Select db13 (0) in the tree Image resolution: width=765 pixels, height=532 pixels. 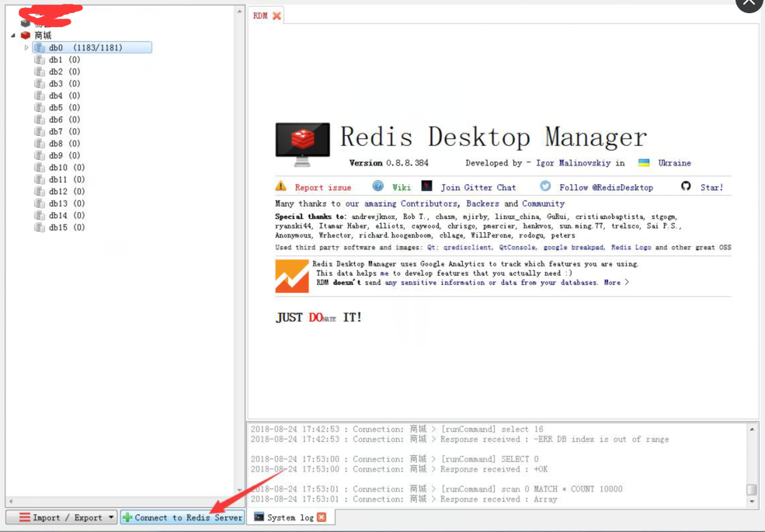[x=60, y=203]
